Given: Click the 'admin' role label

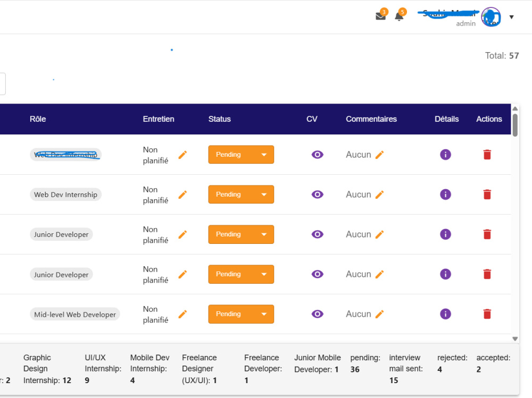Looking at the screenshot, I should point(465,23).
